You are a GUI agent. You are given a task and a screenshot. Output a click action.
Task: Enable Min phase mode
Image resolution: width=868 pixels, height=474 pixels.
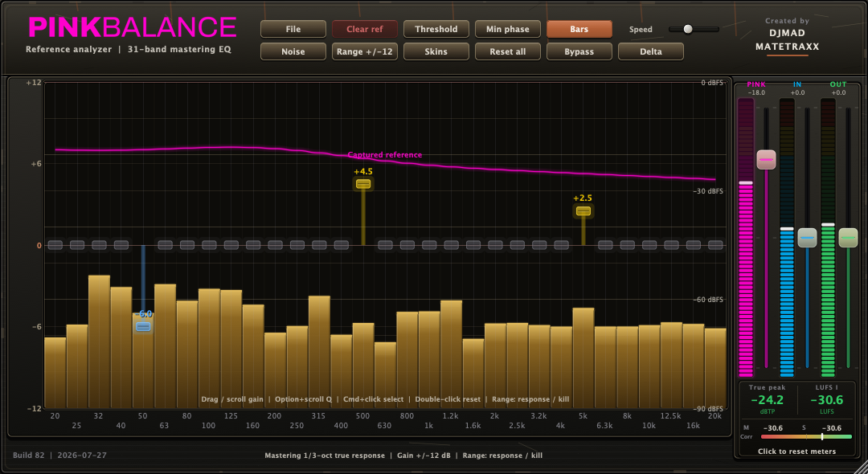coord(508,29)
